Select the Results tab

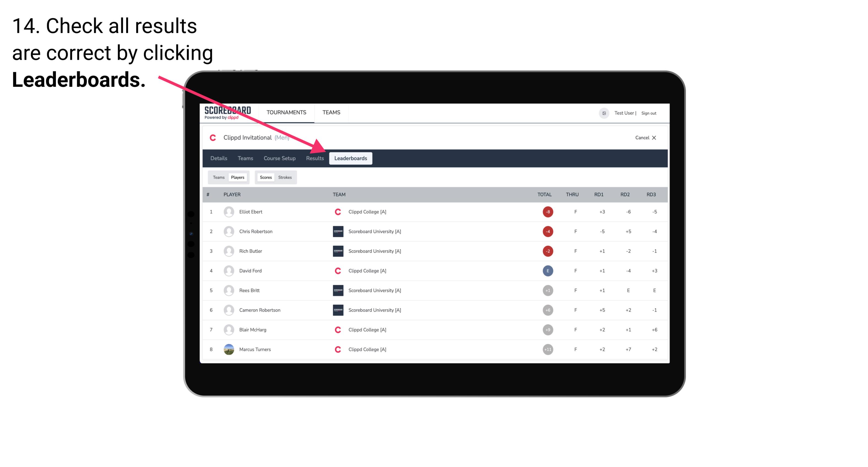(x=314, y=158)
